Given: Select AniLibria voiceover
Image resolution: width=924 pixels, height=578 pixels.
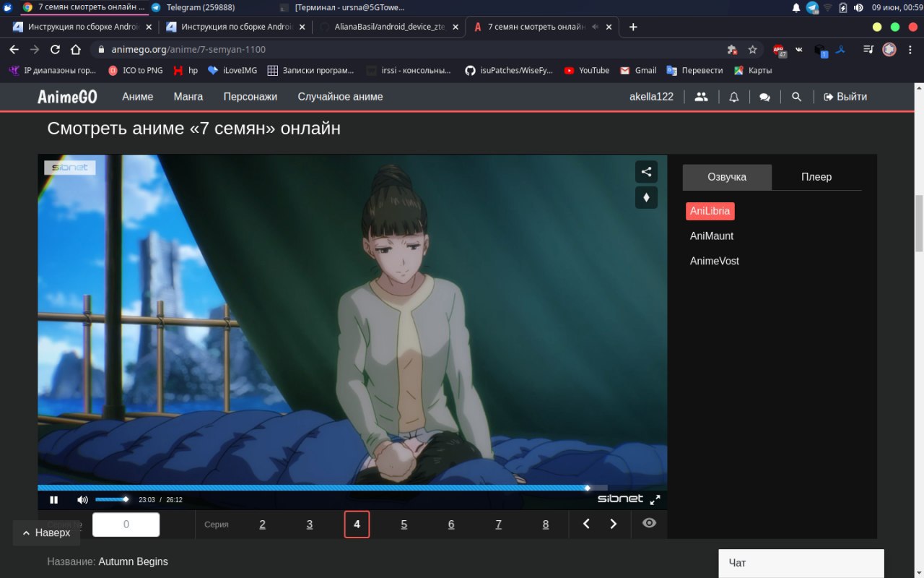Looking at the screenshot, I should pyautogui.click(x=710, y=211).
